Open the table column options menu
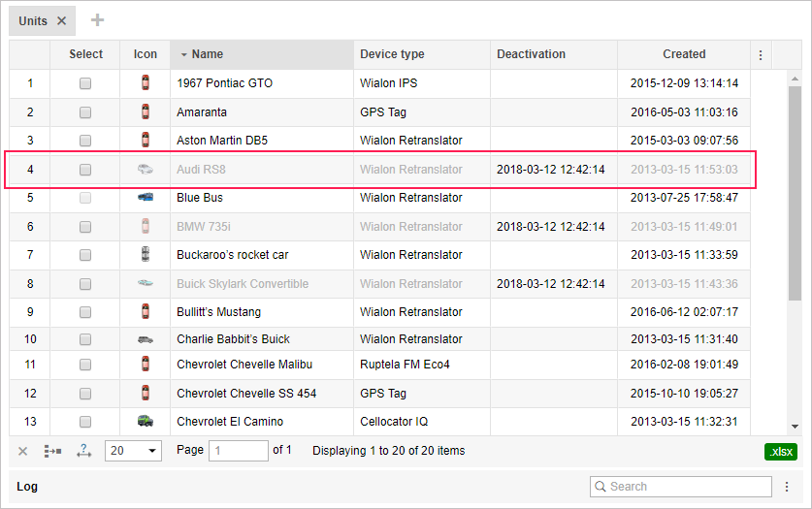This screenshot has height=509, width=812. (761, 55)
